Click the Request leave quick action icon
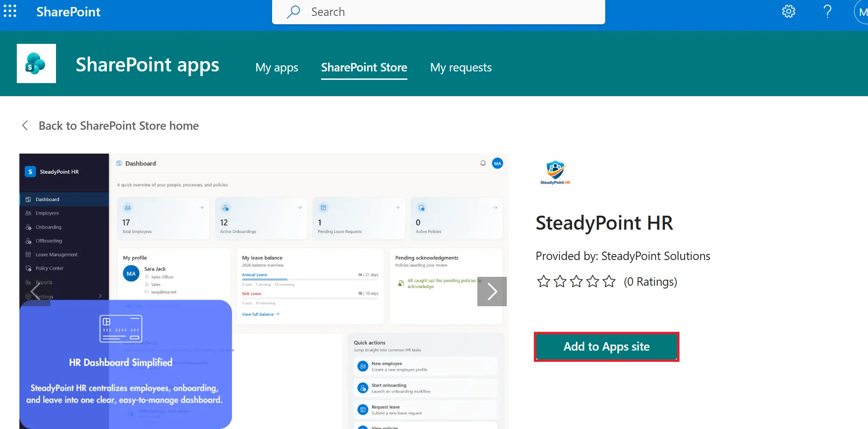This screenshot has height=429, width=868. 363,410
